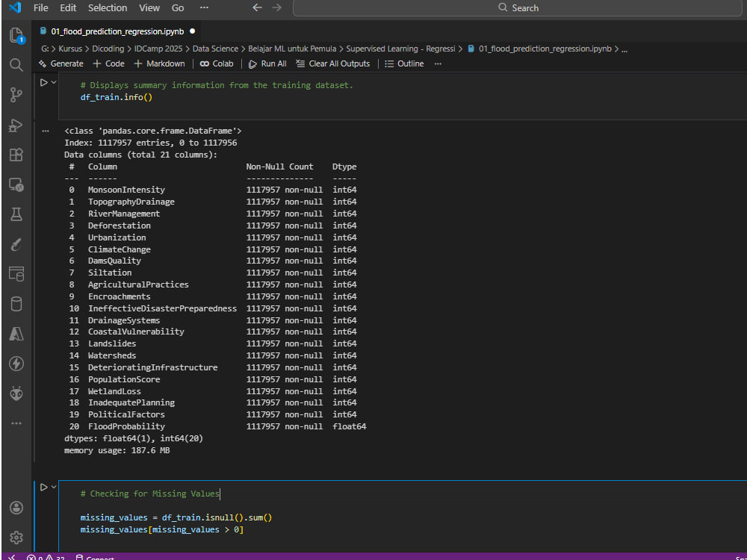
Task: Open the Source Control view
Action: (x=16, y=95)
